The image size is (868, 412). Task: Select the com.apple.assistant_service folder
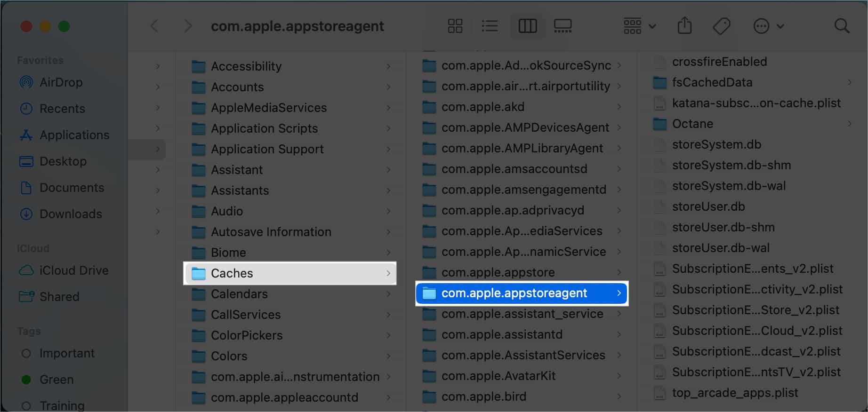click(522, 314)
